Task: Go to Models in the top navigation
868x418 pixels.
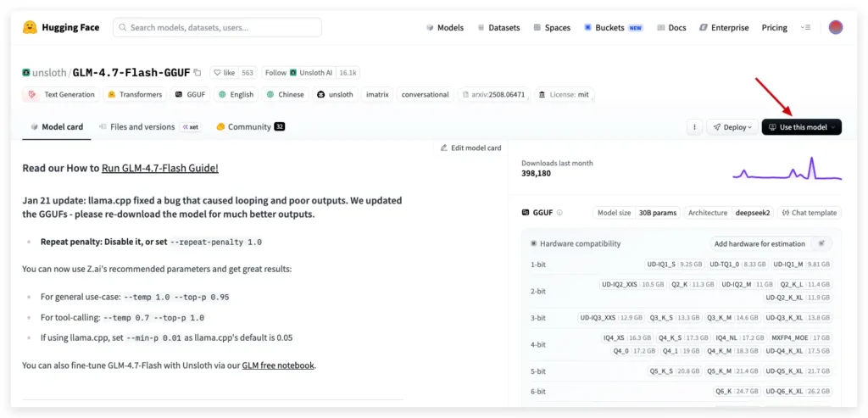Action: pos(445,27)
